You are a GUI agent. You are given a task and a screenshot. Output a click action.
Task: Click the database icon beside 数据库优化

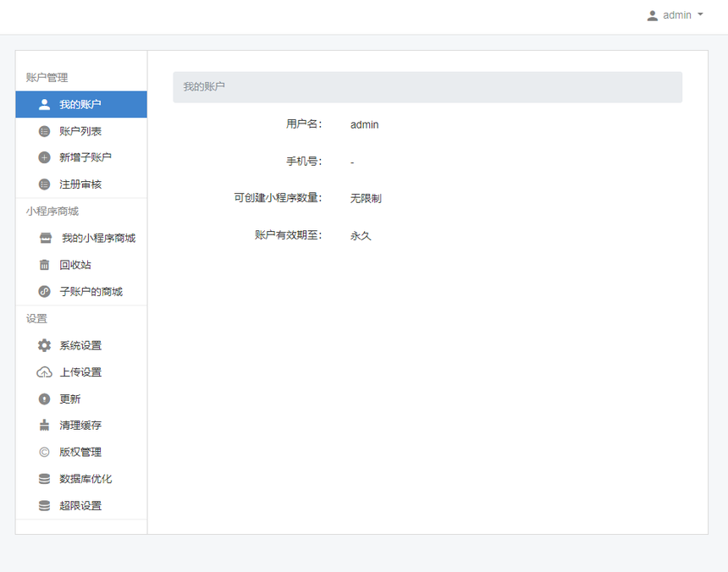45,479
